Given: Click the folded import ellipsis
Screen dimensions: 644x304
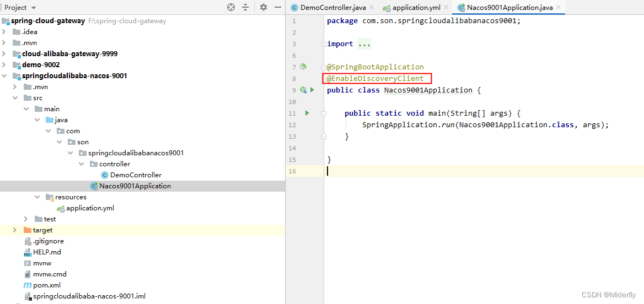Looking at the screenshot, I should [364, 44].
